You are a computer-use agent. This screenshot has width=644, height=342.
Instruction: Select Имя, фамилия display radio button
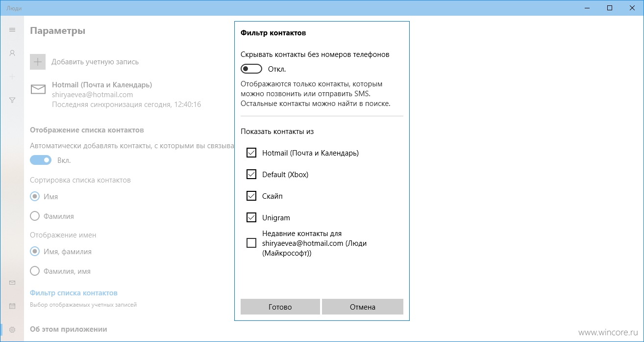pyautogui.click(x=35, y=251)
